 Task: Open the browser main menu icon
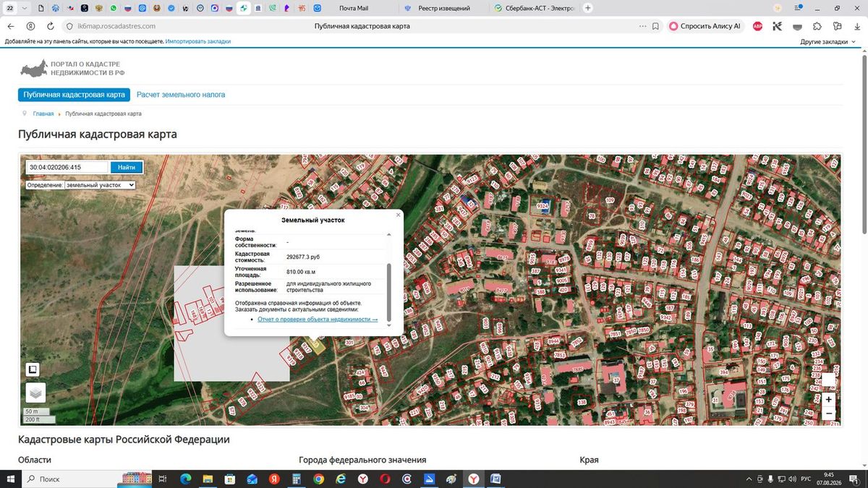[x=798, y=8]
